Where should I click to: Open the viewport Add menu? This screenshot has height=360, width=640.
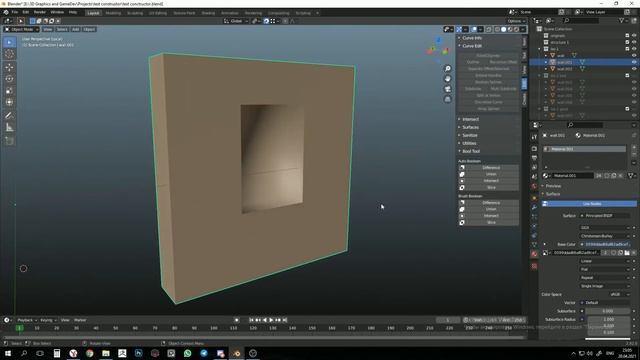[76, 29]
